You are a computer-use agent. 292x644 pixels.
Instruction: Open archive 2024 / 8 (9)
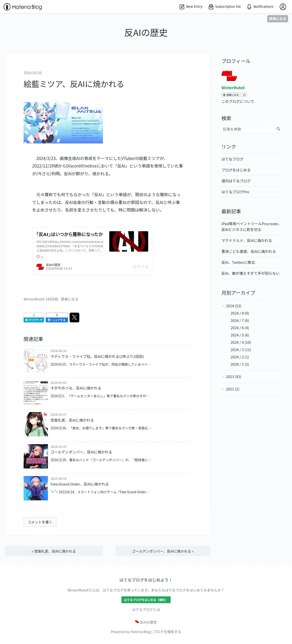(x=239, y=313)
